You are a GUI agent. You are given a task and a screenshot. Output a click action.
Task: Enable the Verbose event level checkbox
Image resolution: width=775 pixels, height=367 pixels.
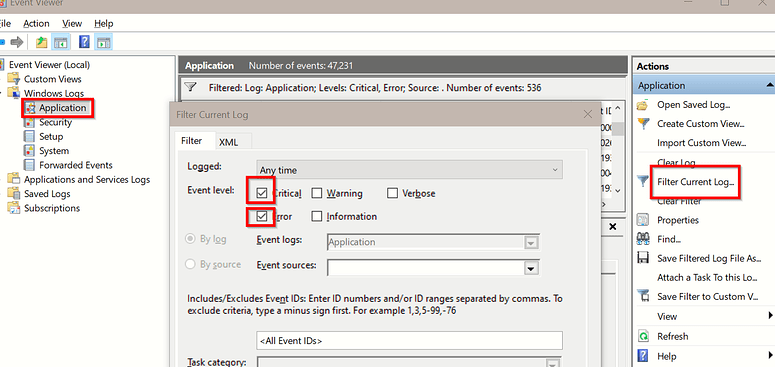tap(392, 194)
